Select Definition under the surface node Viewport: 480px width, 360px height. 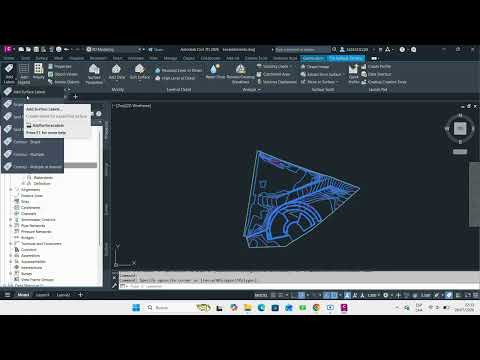pos(42,184)
